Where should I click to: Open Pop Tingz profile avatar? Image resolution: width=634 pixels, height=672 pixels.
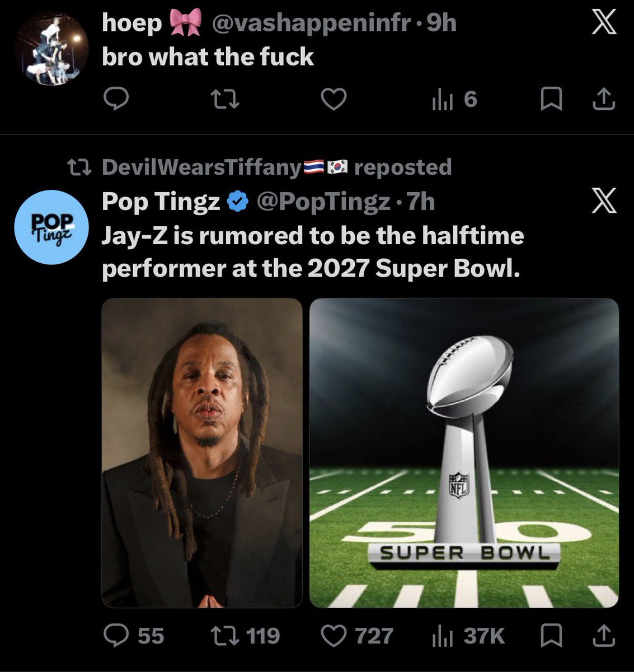pyautogui.click(x=51, y=227)
